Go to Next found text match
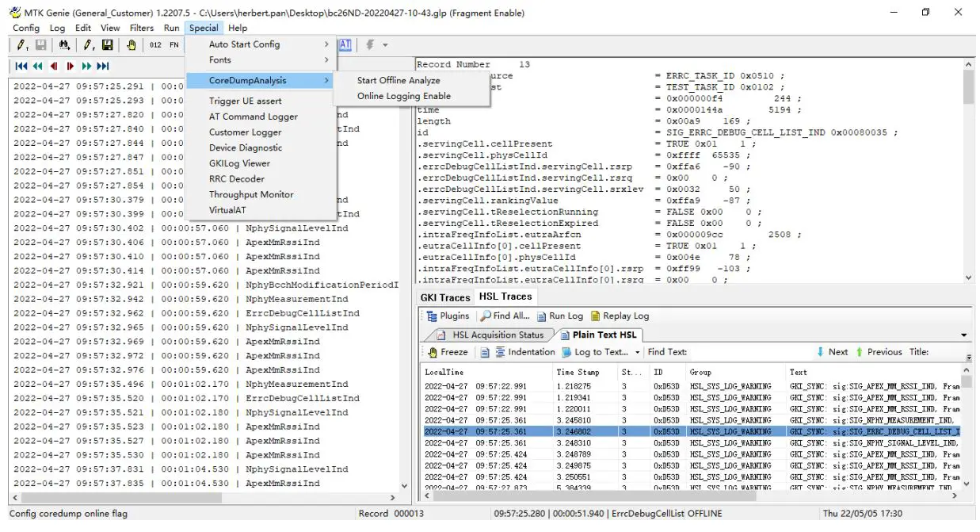The height and width of the screenshot is (532, 980). click(x=832, y=352)
